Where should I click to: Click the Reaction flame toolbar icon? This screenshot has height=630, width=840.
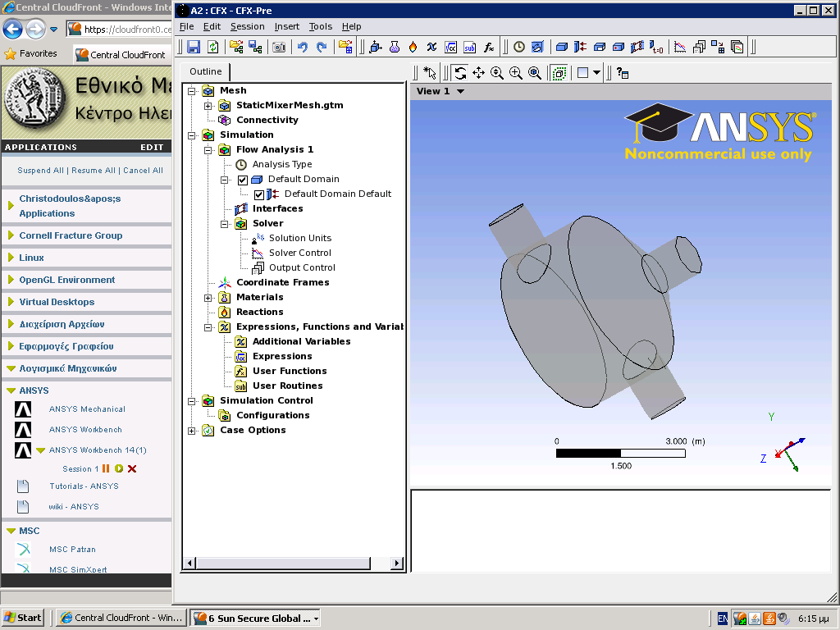(413, 48)
